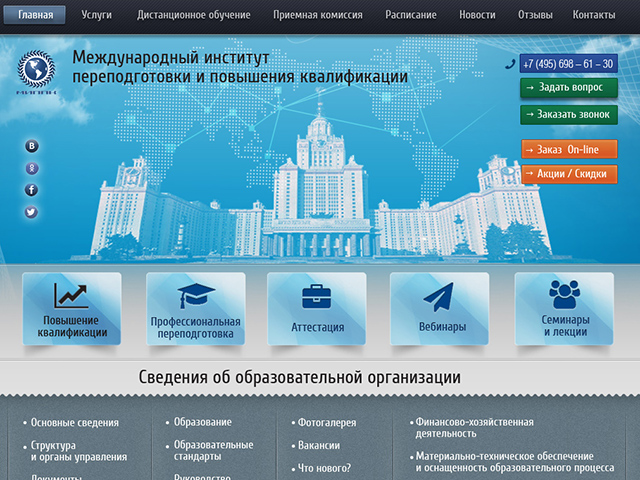Open the Семинары и лекции tile label
This screenshot has width=640, height=480.
(x=565, y=325)
